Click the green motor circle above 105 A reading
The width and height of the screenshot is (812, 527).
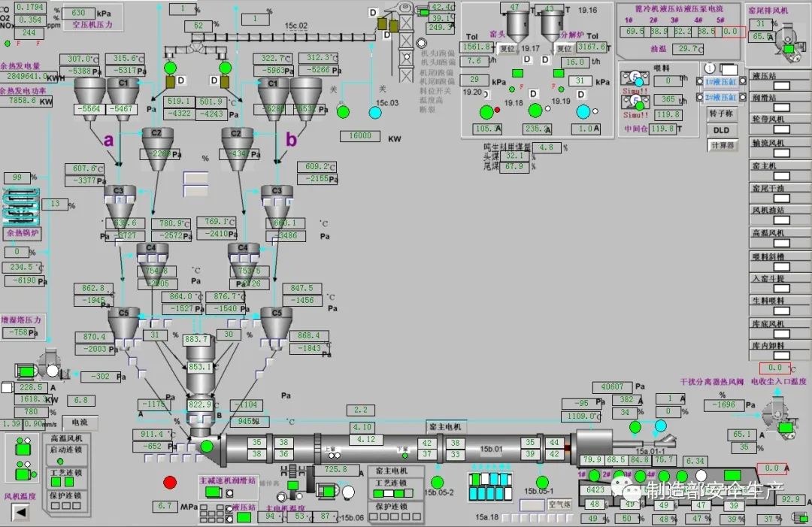tap(486, 112)
